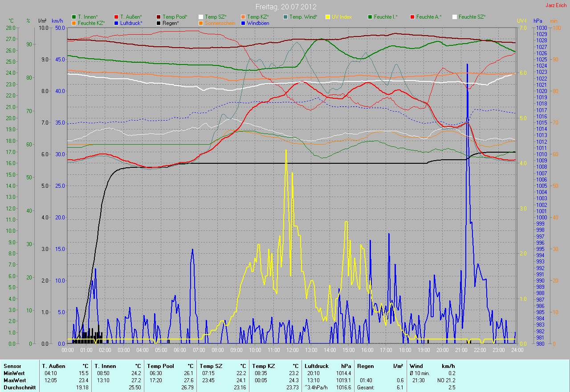Click the 'Sonnenschein' legend label

click(x=220, y=23)
